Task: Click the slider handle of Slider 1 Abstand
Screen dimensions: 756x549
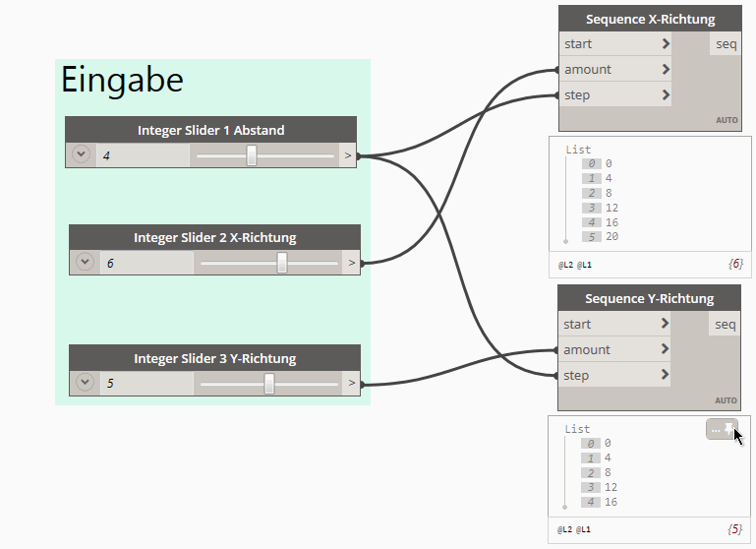Action: point(252,155)
